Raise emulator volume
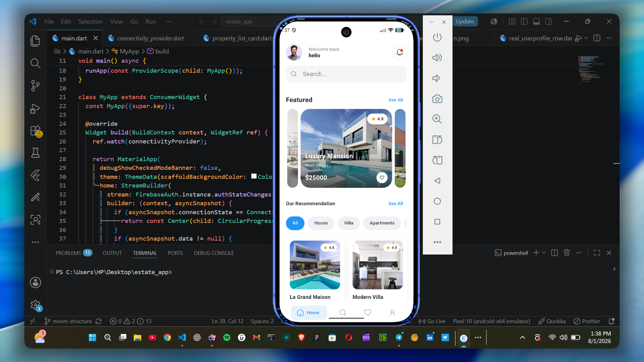This screenshot has height=362, width=644. 437,58
